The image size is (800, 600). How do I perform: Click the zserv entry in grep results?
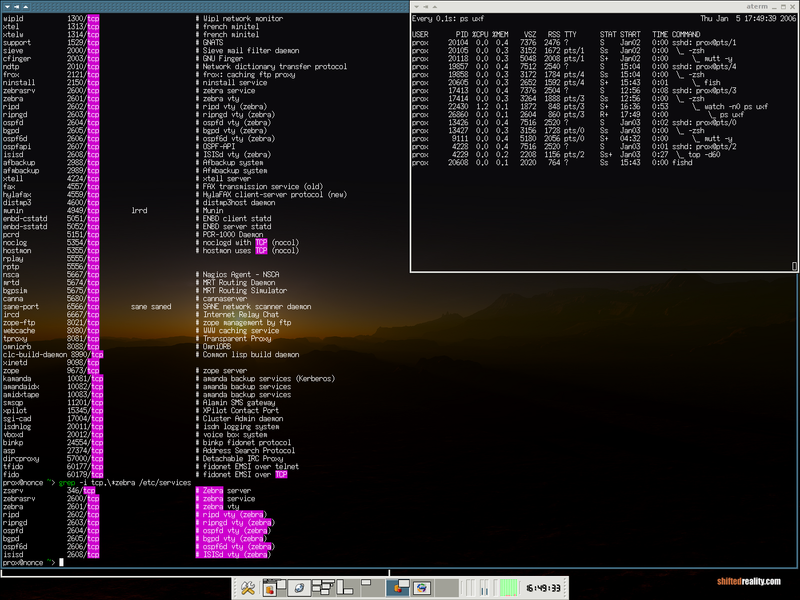[13, 491]
